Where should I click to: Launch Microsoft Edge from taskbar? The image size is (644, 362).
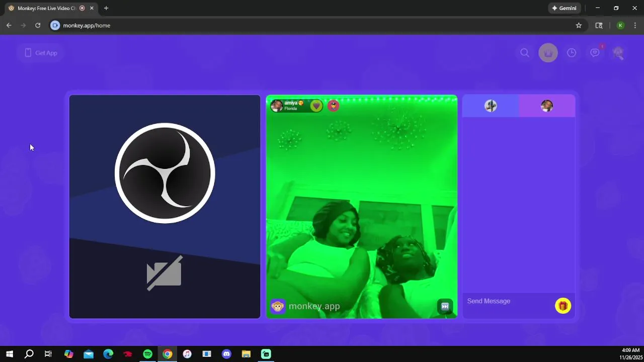coord(108,354)
